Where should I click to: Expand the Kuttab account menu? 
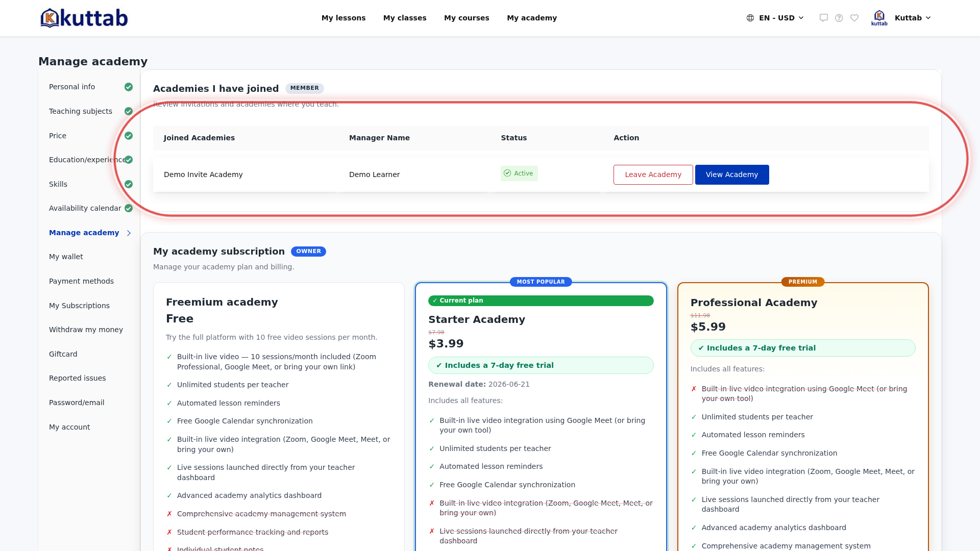tap(913, 18)
